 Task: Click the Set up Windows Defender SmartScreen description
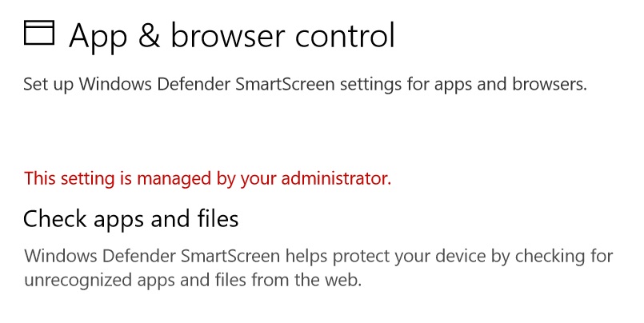coord(305,85)
